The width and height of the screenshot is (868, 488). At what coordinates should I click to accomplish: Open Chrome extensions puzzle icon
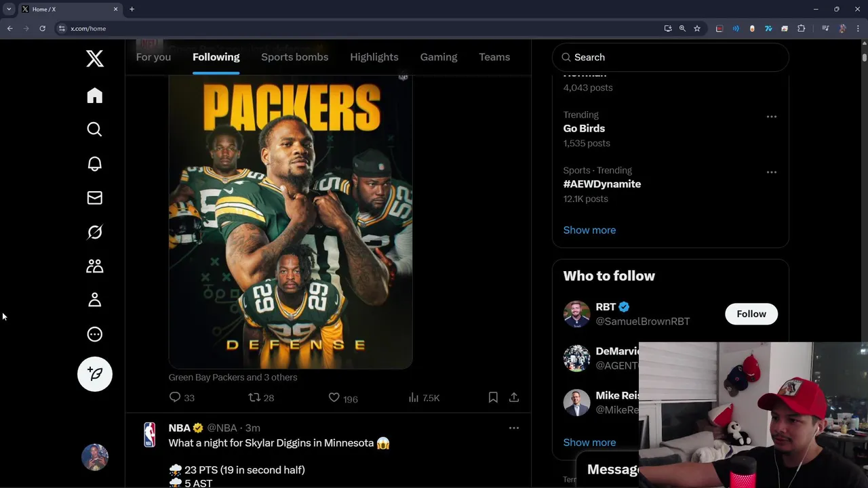point(801,28)
